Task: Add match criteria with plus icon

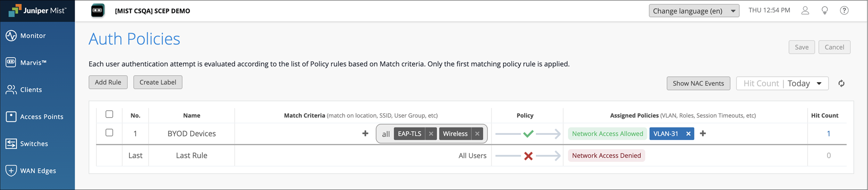Action: tap(365, 133)
